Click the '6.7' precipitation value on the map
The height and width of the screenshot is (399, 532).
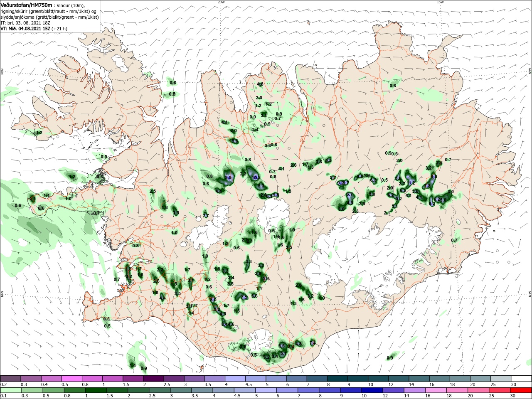[x=349, y=195]
